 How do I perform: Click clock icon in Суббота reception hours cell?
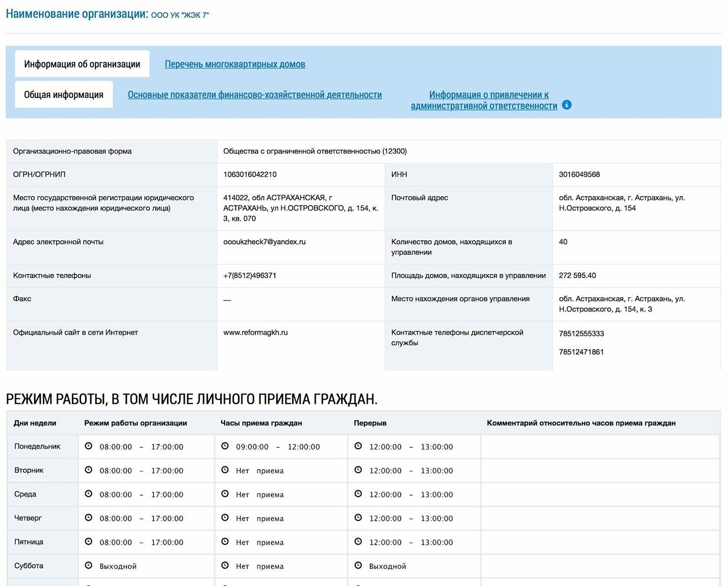coord(225,566)
